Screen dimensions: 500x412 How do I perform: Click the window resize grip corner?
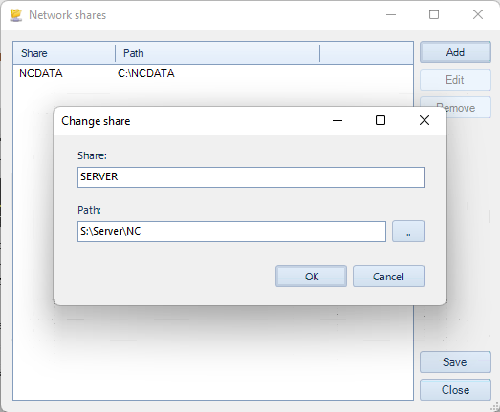point(495,407)
